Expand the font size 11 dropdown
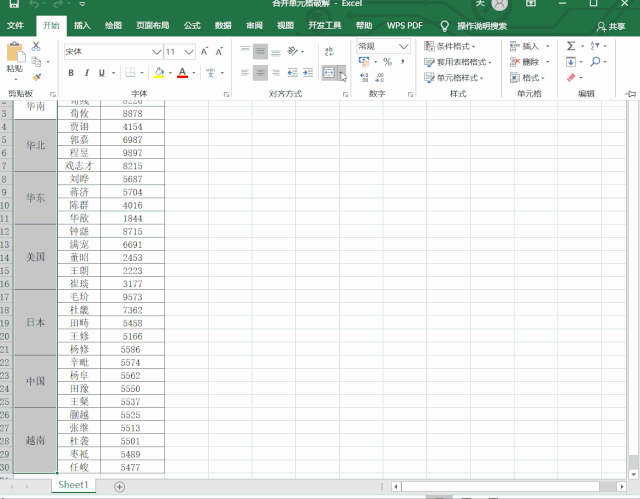640x499 pixels. pos(189,52)
